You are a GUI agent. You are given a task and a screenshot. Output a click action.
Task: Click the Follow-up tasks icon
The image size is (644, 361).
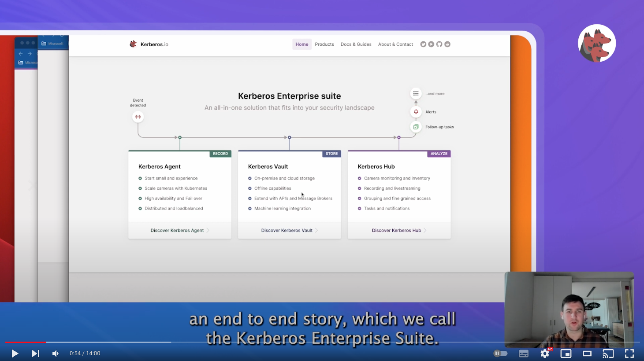(415, 127)
